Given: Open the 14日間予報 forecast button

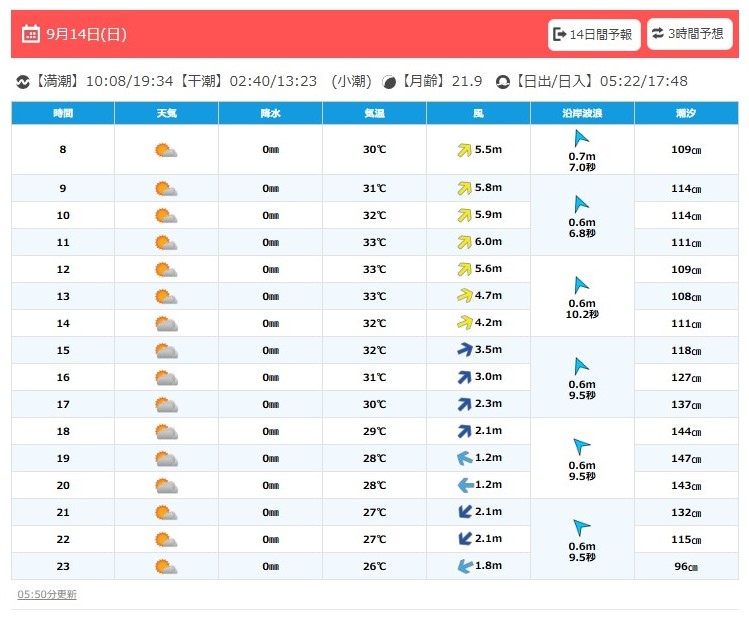Looking at the screenshot, I should click(594, 34).
